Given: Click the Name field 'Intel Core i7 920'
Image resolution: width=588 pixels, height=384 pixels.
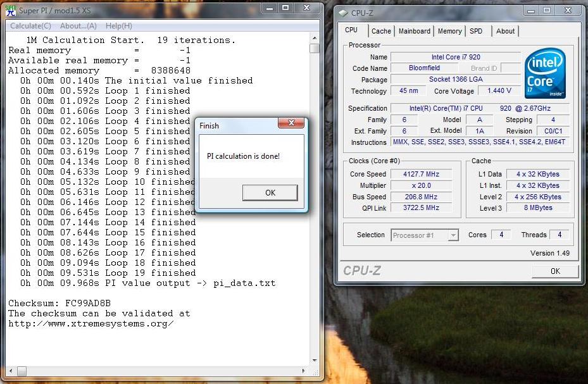Looking at the screenshot, I should pyautogui.click(x=455, y=57).
